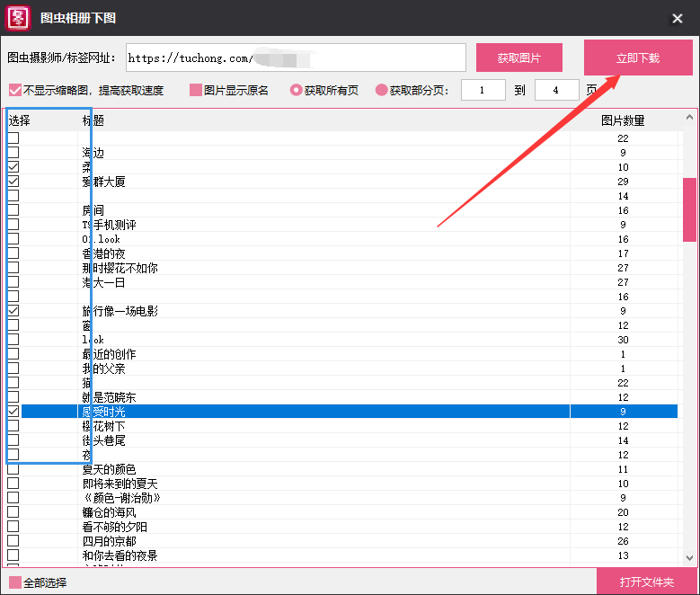The image size is (700, 595).
Task: Check the box for 和你去看的夜景
Action: (x=13, y=555)
